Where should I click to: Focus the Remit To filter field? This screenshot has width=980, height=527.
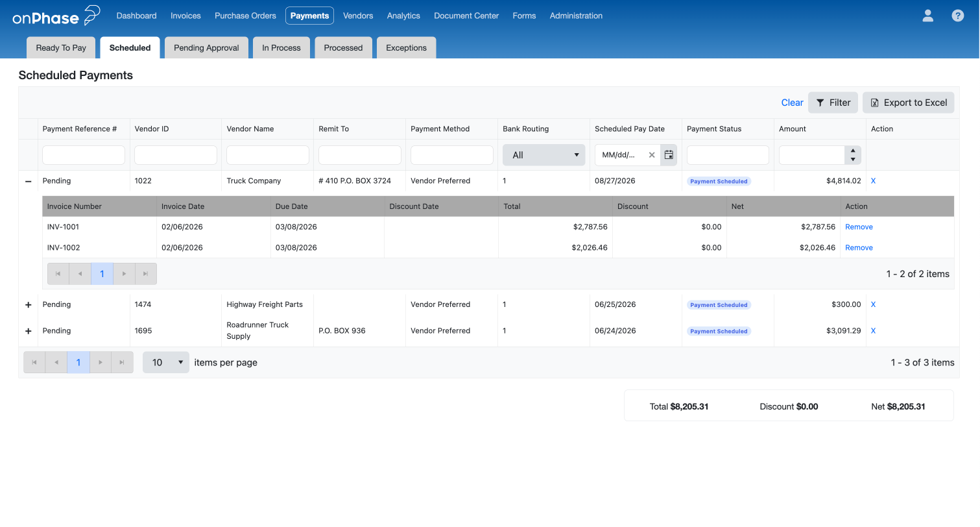[x=360, y=155]
